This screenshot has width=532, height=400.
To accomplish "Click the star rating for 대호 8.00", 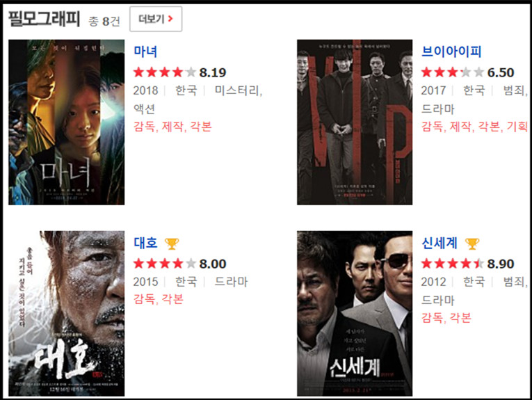I will tap(165, 264).
